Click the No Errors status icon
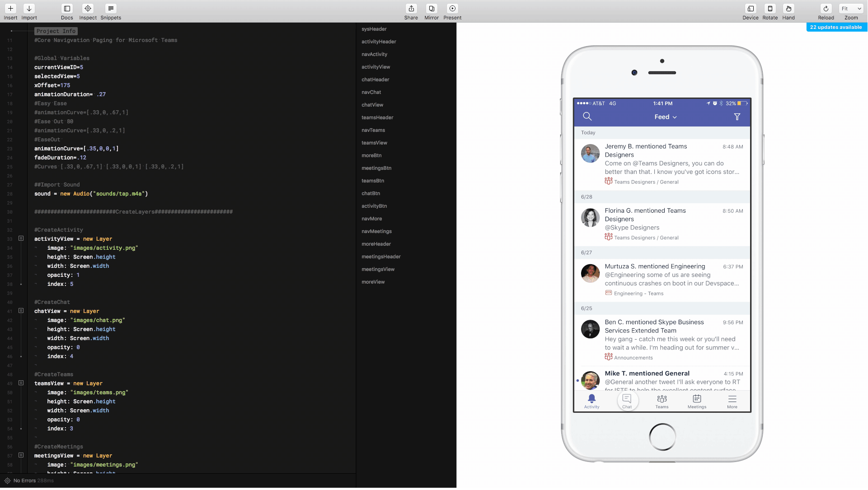The width and height of the screenshot is (868, 490). pyautogui.click(x=7, y=481)
